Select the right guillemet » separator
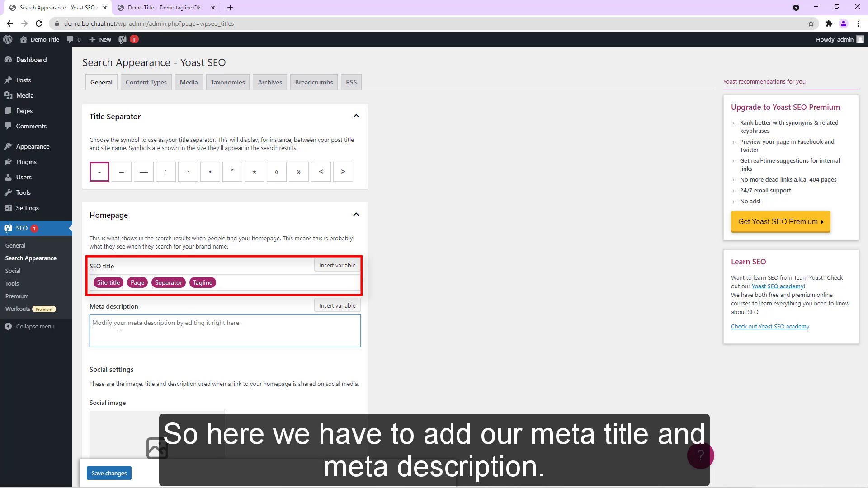Image resolution: width=868 pixels, height=488 pixels. [299, 172]
